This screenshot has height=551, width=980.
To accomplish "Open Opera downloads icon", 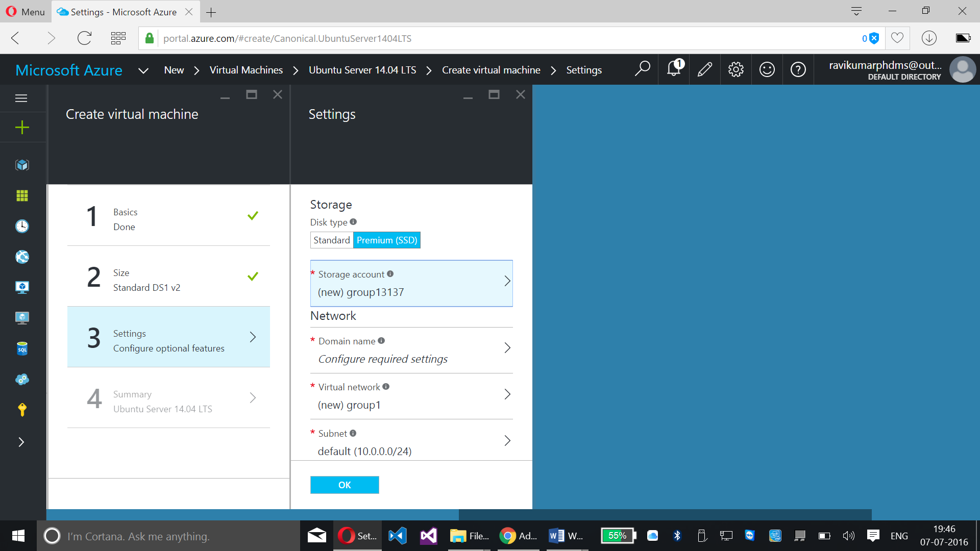I will click(929, 38).
